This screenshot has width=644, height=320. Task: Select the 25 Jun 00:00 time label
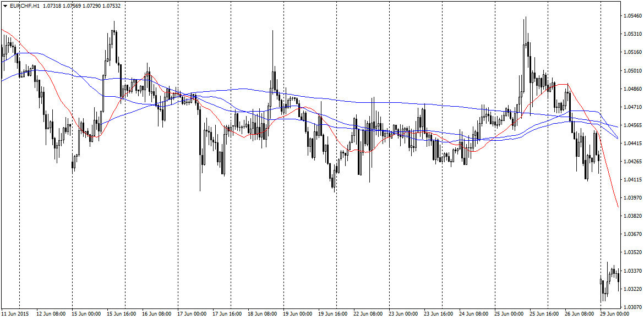pyautogui.click(x=508, y=314)
